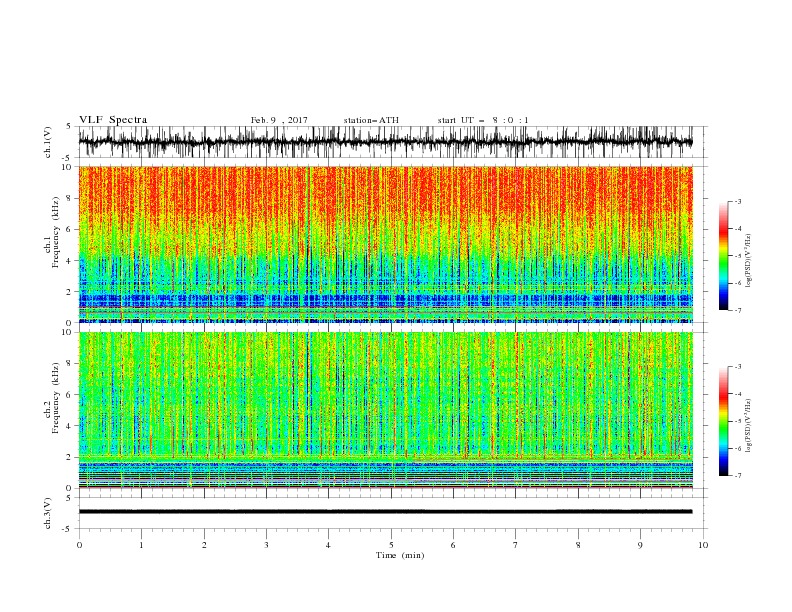Click the ch.1(V) waveform axis label
The image size is (792, 612).
pos(47,142)
